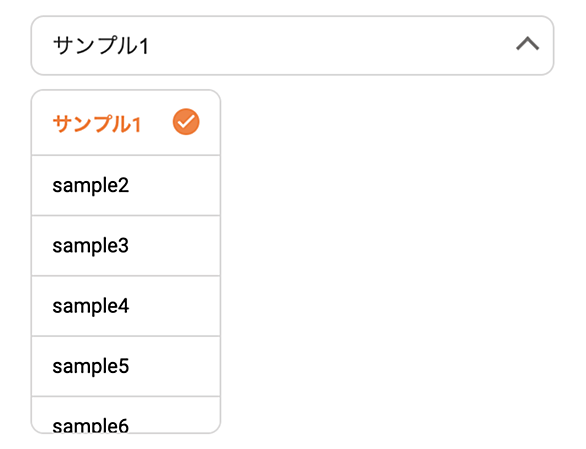This screenshot has width=586, height=449.
Task: Pick the partially visible sample6 option
Action: 90,425
